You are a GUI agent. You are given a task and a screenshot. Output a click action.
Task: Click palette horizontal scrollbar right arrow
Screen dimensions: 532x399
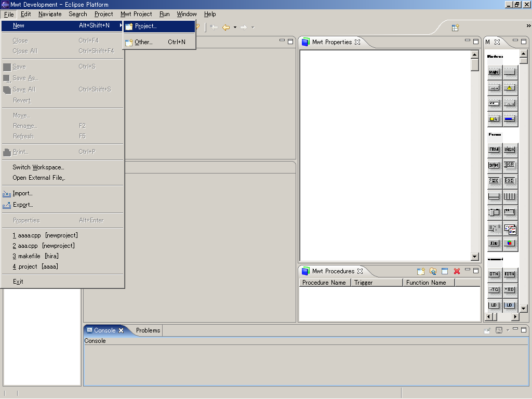(x=515, y=317)
